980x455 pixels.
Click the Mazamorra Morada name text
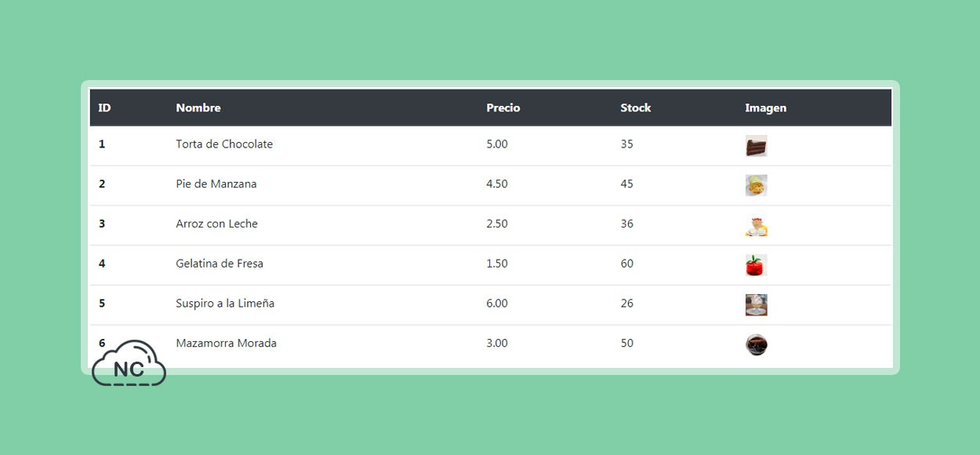click(x=226, y=344)
